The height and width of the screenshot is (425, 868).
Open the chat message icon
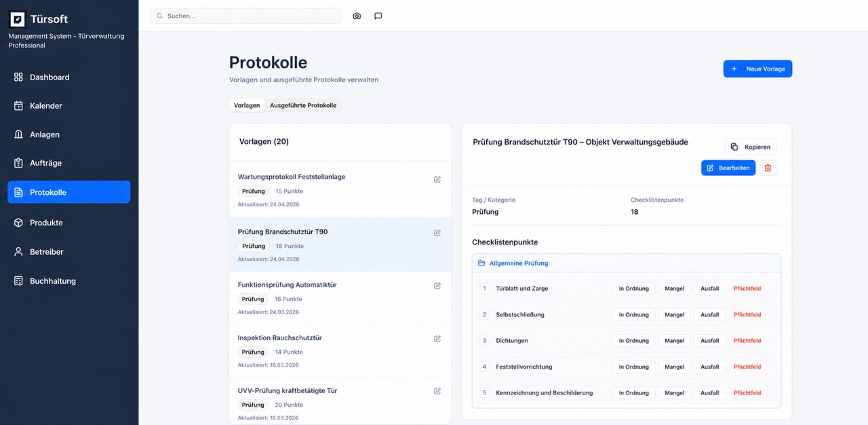378,16
